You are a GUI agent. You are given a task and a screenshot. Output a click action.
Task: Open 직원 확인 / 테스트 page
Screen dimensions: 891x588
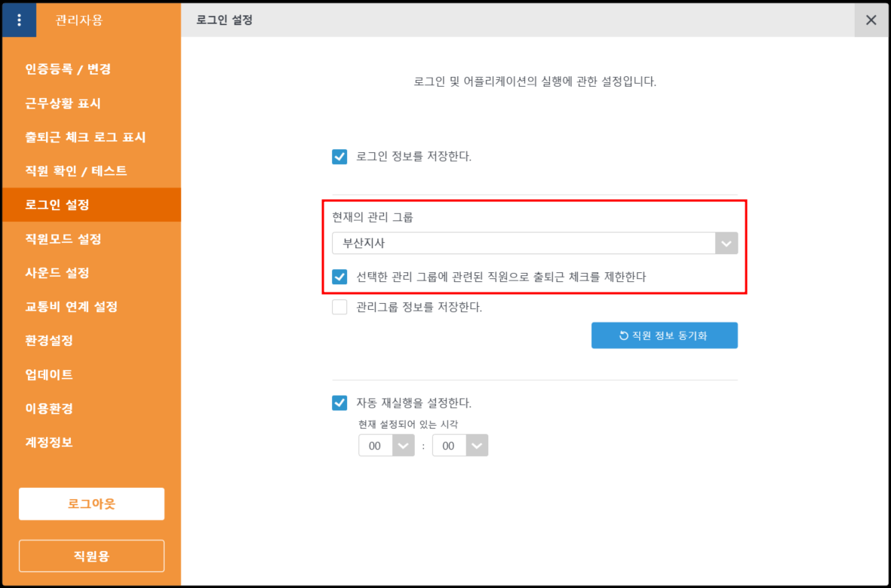point(75,171)
